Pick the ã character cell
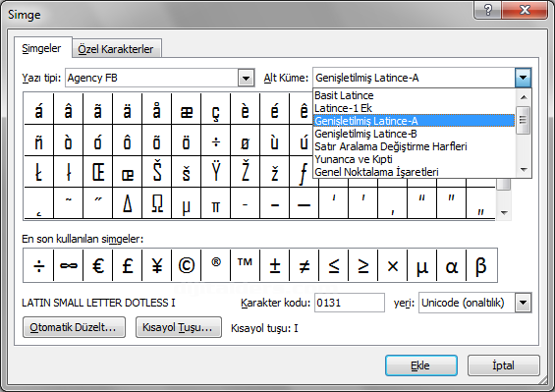Image resolution: width=555 pixels, height=392 pixels. click(x=97, y=109)
